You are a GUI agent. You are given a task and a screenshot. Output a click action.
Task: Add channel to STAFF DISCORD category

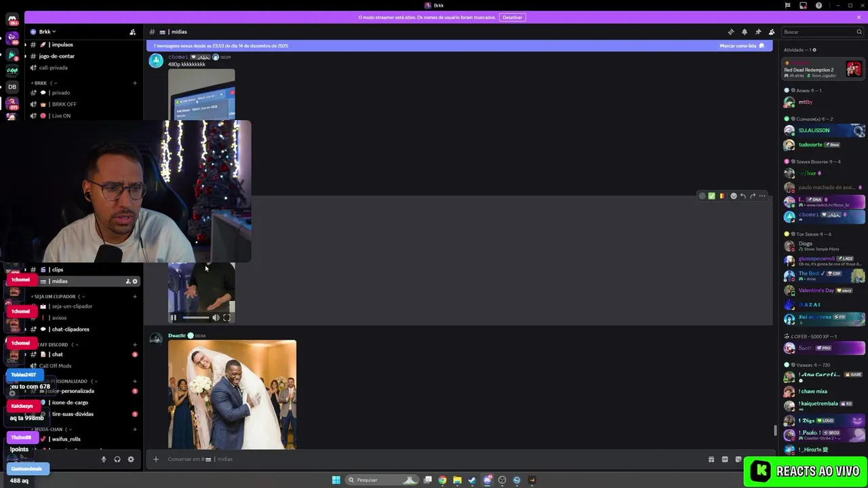tap(134, 344)
